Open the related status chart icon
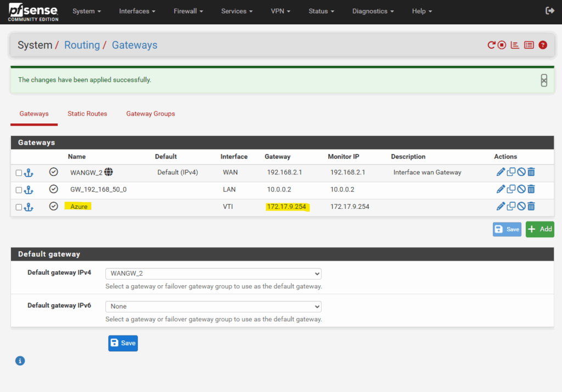The height and width of the screenshot is (392, 562). click(515, 45)
